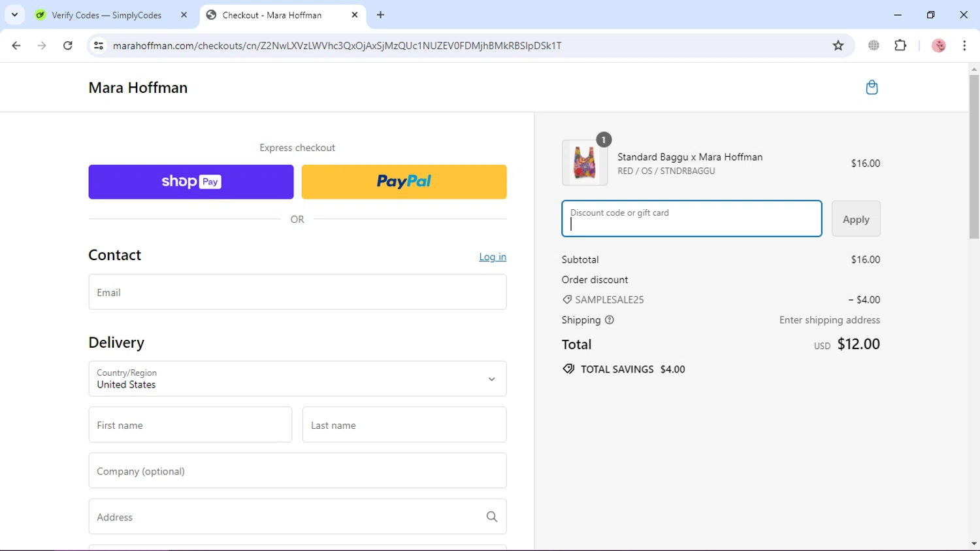Open the tab search dropdown arrow
This screenshot has width=980, height=551.
point(14,15)
